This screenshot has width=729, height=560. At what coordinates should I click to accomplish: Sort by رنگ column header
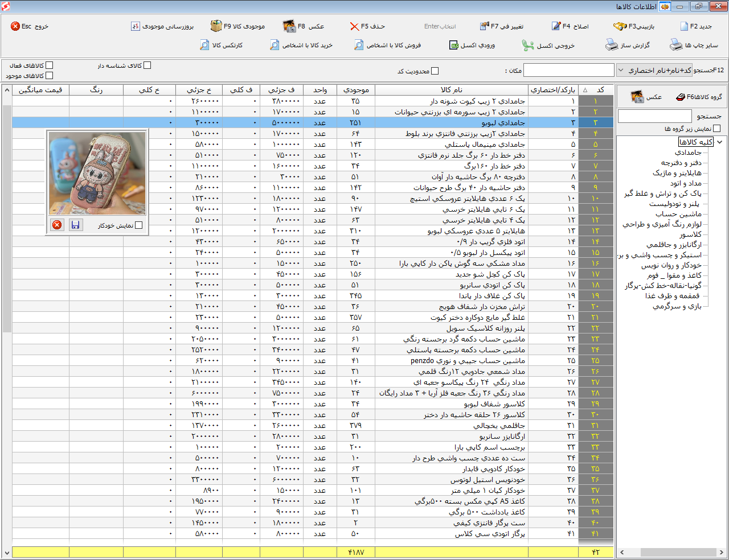coord(96,90)
